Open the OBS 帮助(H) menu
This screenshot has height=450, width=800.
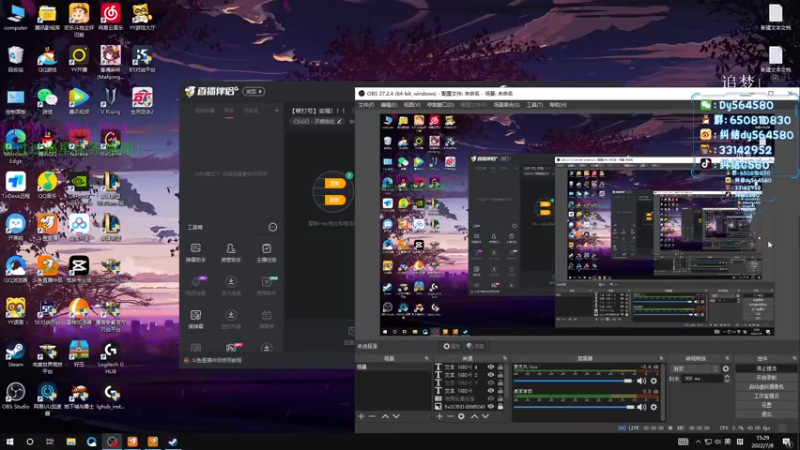[558, 105]
